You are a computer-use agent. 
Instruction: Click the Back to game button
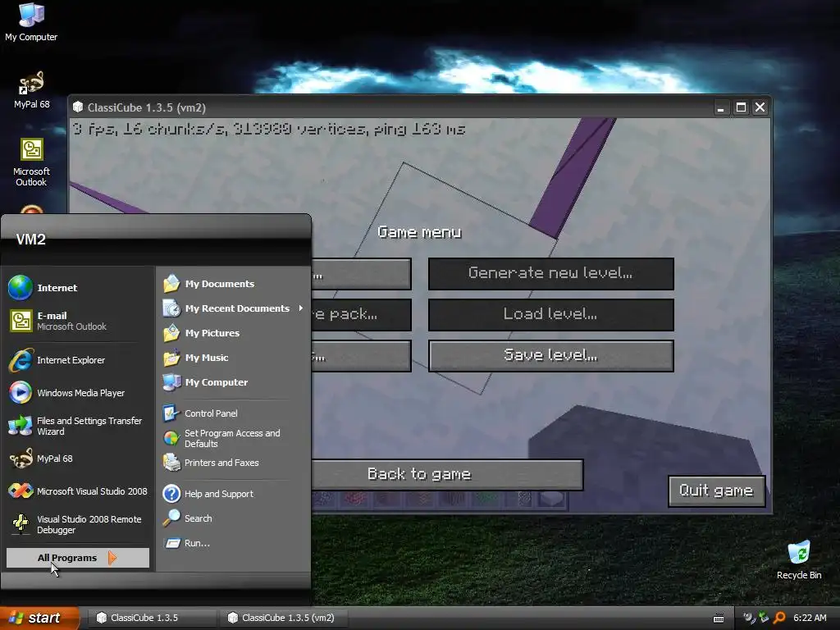coord(447,475)
